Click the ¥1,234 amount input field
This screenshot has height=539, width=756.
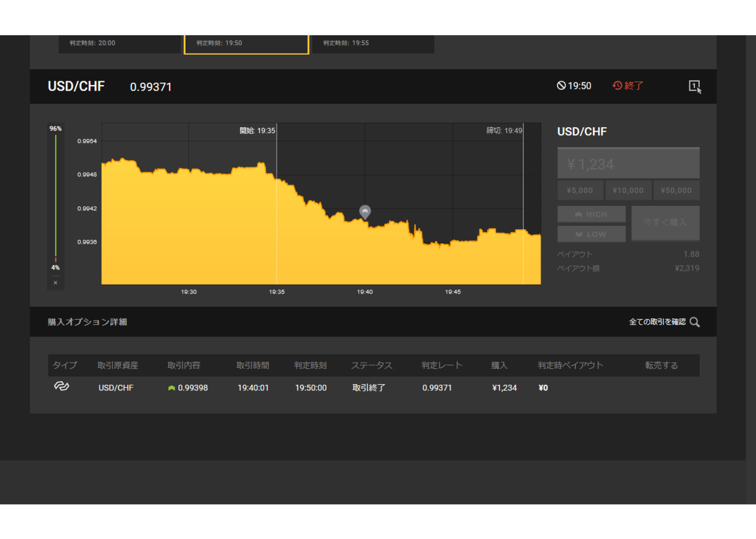[x=628, y=164]
